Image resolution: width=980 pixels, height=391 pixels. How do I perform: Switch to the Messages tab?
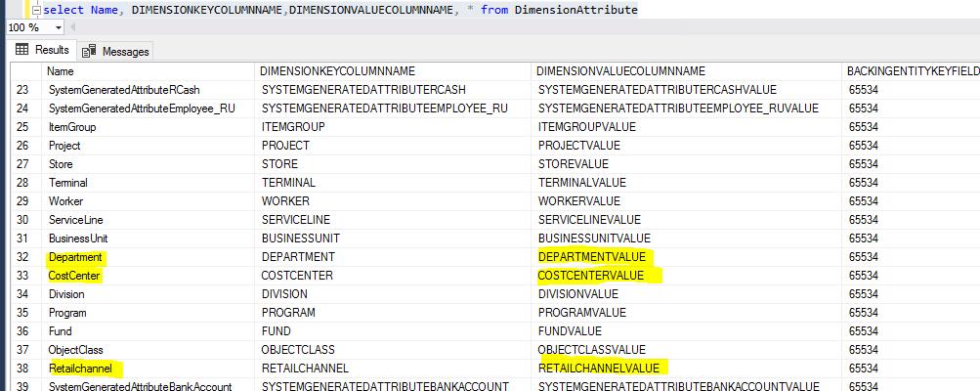115,51
